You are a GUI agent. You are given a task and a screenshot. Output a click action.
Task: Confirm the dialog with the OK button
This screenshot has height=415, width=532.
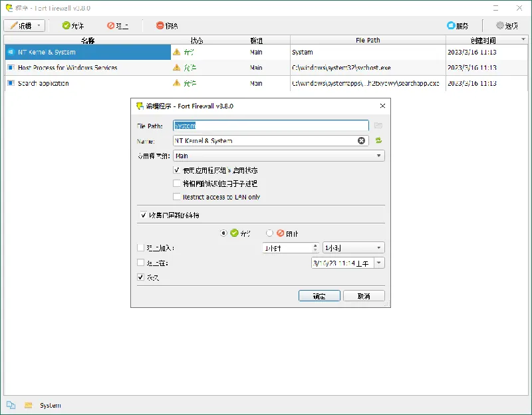[x=319, y=296]
